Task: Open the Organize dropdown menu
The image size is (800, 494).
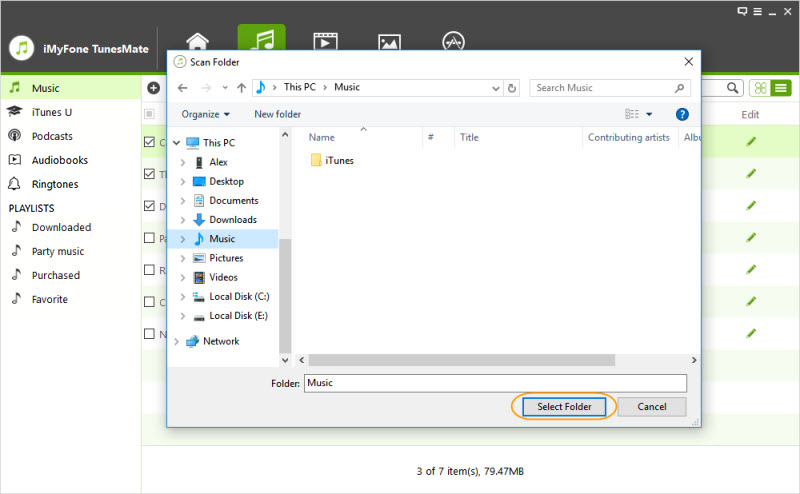Action: click(x=206, y=114)
